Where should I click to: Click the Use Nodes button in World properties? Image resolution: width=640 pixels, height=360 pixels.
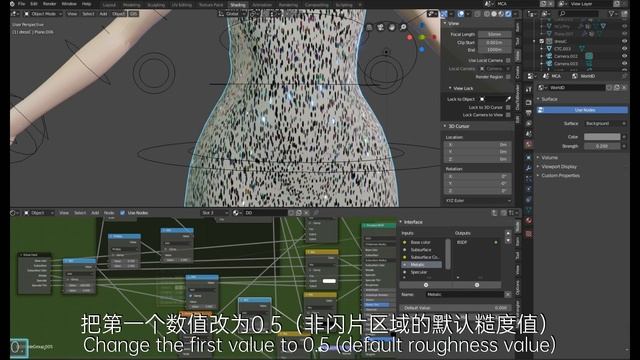[583, 110]
